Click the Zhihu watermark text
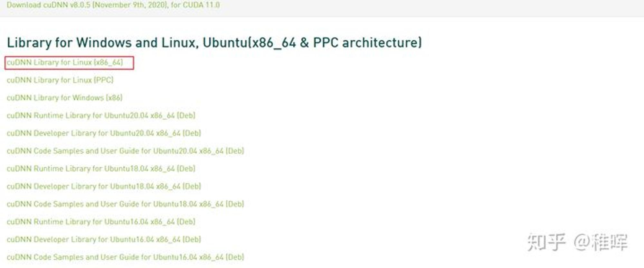The image size is (644, 268). point(577,242)
